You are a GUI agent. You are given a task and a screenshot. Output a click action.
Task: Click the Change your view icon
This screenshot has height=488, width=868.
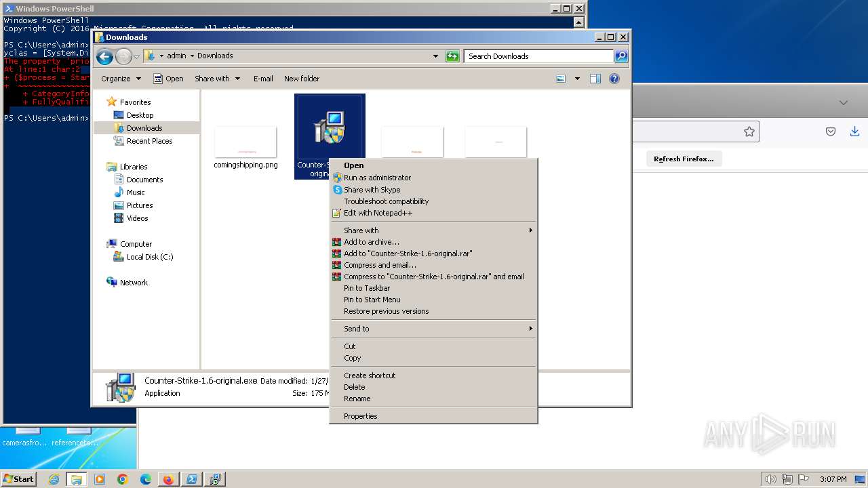pyautogui.click(x=561, y=79)
